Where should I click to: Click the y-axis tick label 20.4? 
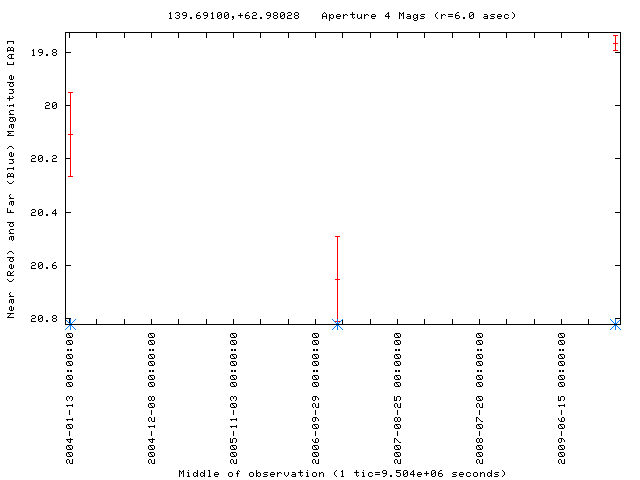tap(44, 212)
